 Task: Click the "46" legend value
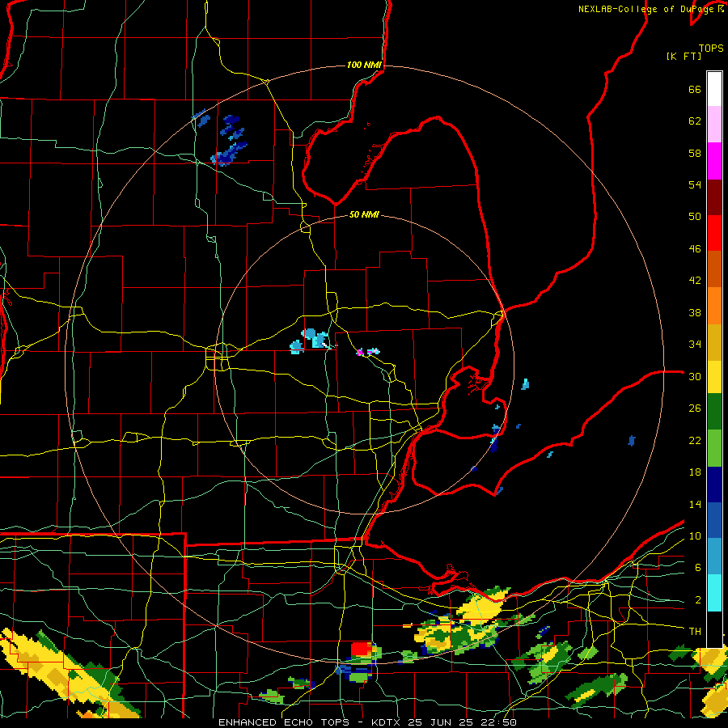pos(695,249)
